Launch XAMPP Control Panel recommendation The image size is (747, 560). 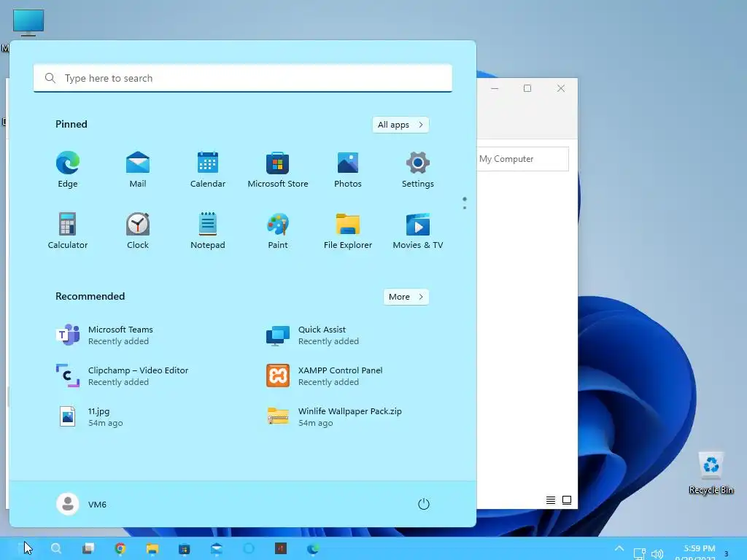click(325, 376)
